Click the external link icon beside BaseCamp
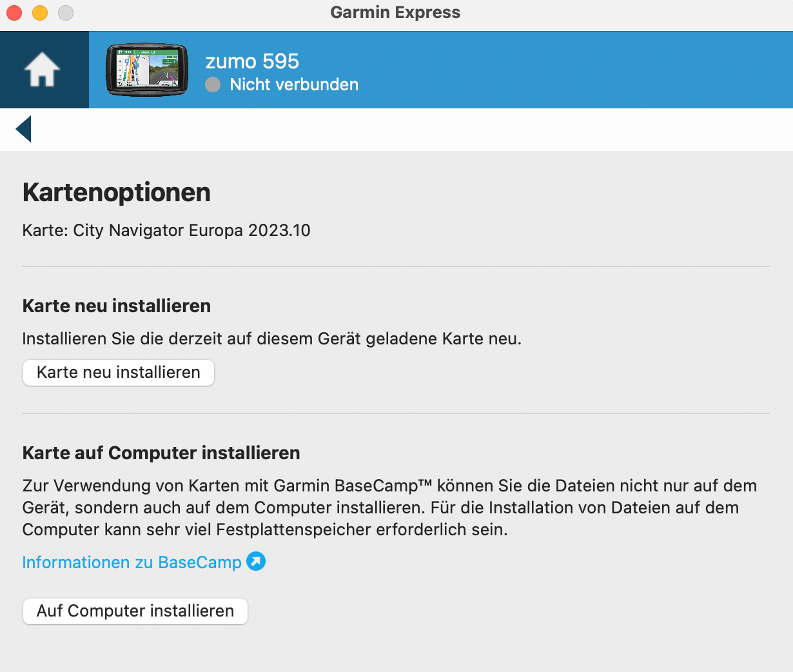This screenshot has width=793, height=672. 256,562
